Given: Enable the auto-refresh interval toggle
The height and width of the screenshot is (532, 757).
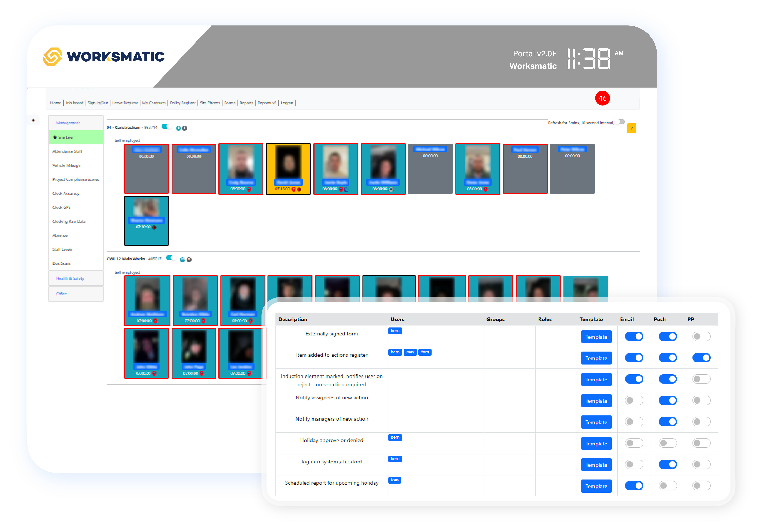Looking at the screenshot, I should coord(620,122).
